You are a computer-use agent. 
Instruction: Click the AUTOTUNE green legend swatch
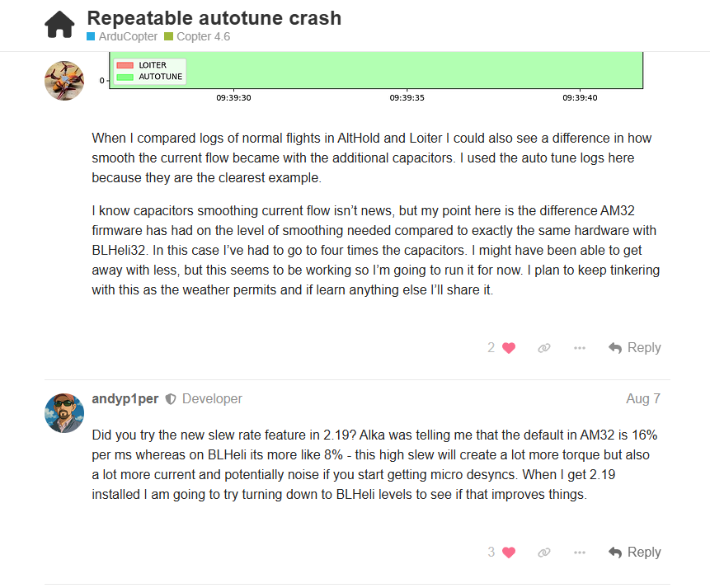coord(125,77)
